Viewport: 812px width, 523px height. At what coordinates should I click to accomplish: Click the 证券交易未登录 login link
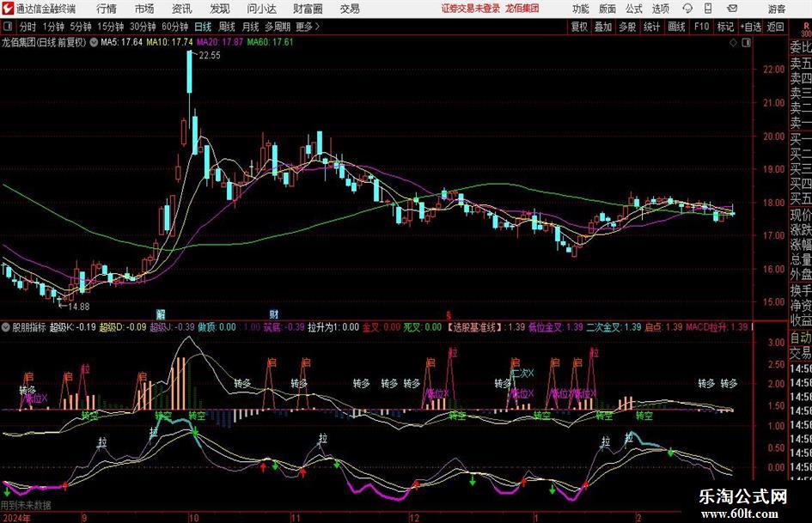(x=471, y=9)
